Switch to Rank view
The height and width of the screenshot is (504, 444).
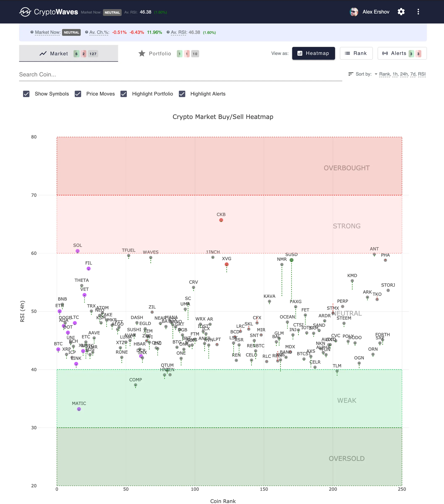pyautogui.click(x=356, y=53)
